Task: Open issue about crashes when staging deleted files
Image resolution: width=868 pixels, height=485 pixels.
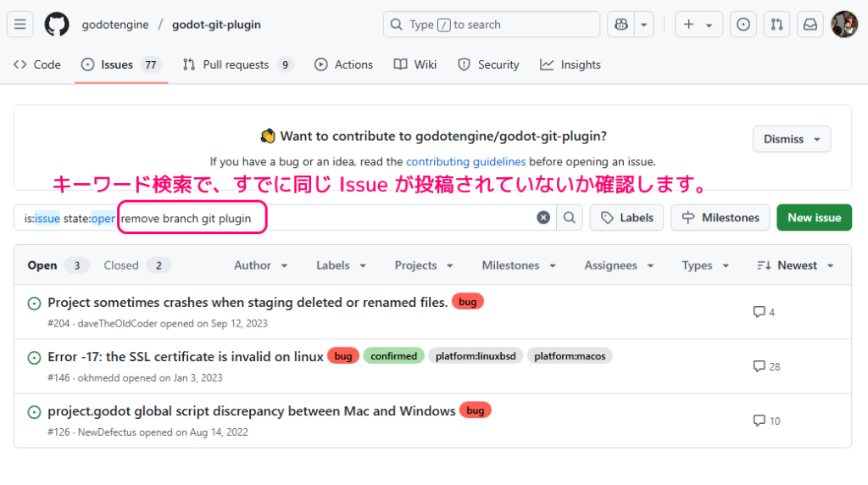Action: click(x=248, y=303)
